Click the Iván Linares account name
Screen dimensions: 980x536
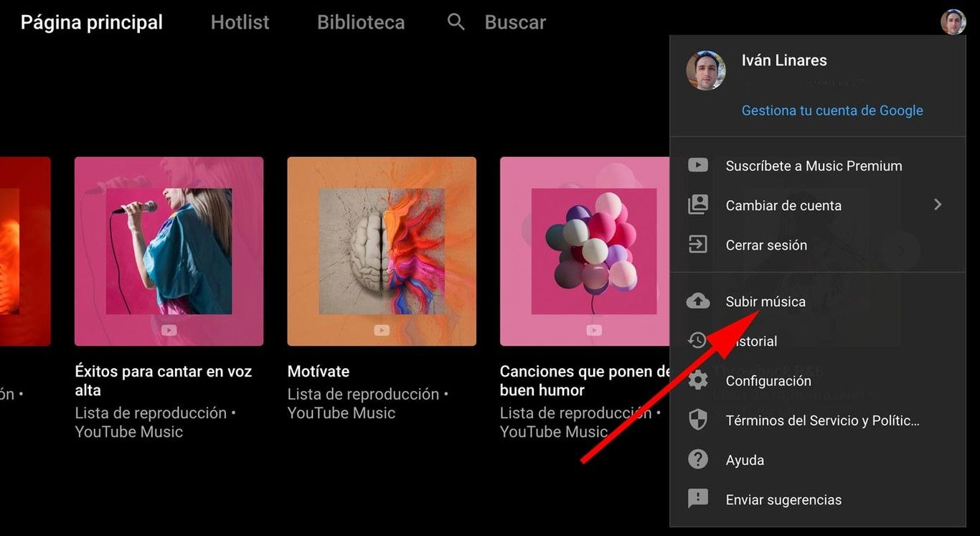[x=784, y=60]
